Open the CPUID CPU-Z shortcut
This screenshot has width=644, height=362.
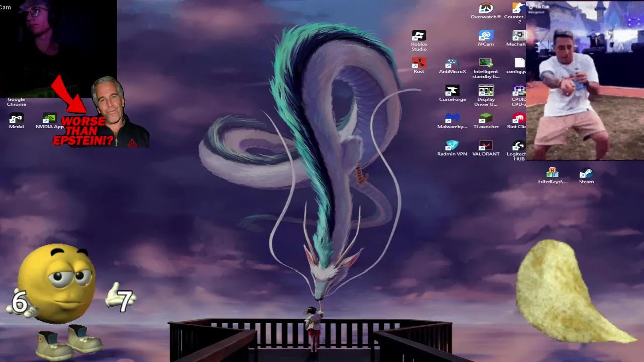tap(518, 96)
